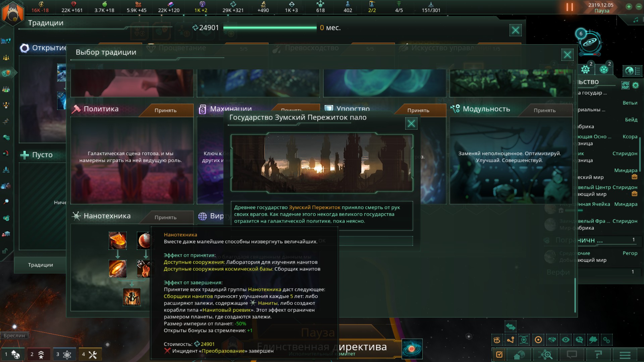The width and height of the screenshot is (644, 362).
Task: Select the empty Пусто tradition slot
Action: (42, 155)
